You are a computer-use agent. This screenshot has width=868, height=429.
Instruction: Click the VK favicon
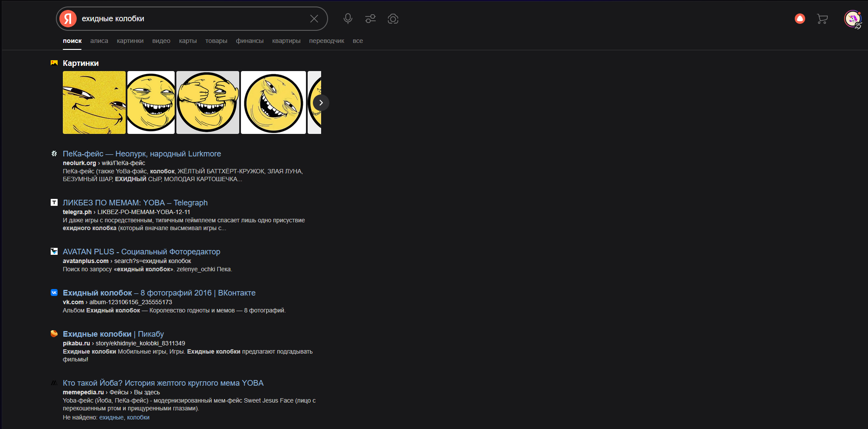click(x=54, y=292)
